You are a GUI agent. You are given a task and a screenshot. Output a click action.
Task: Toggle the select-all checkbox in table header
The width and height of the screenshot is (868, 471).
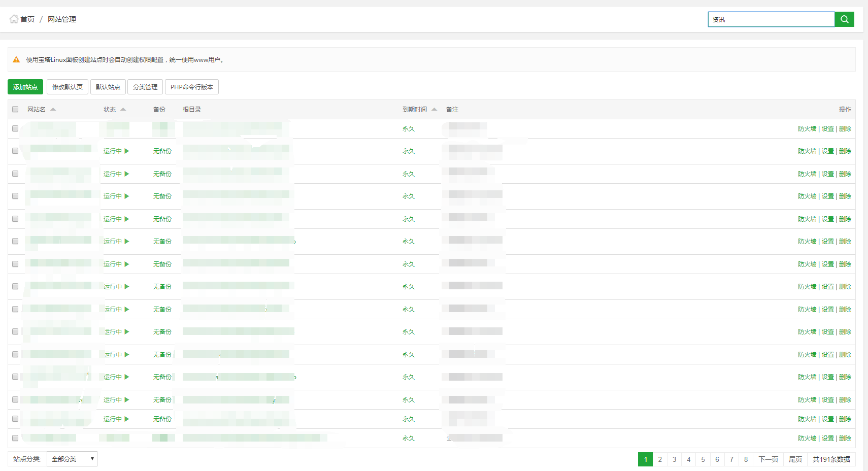15,109
